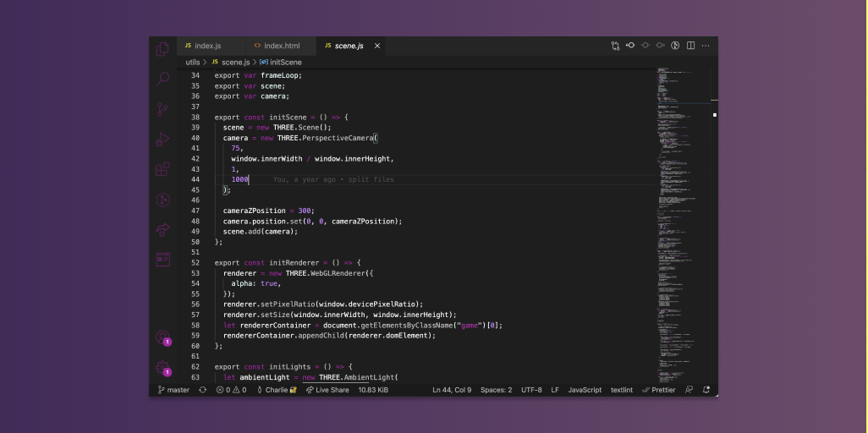Open the GitLens view in activity bar
Image resolution: width=868 pixels, height=433 pixels.
[162, 200]
